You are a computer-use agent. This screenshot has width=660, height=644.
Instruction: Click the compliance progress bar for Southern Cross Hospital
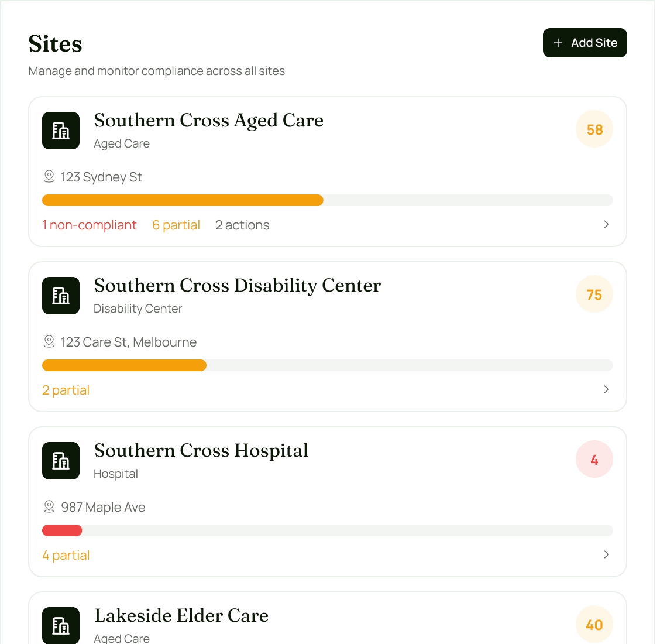point(328,530)
